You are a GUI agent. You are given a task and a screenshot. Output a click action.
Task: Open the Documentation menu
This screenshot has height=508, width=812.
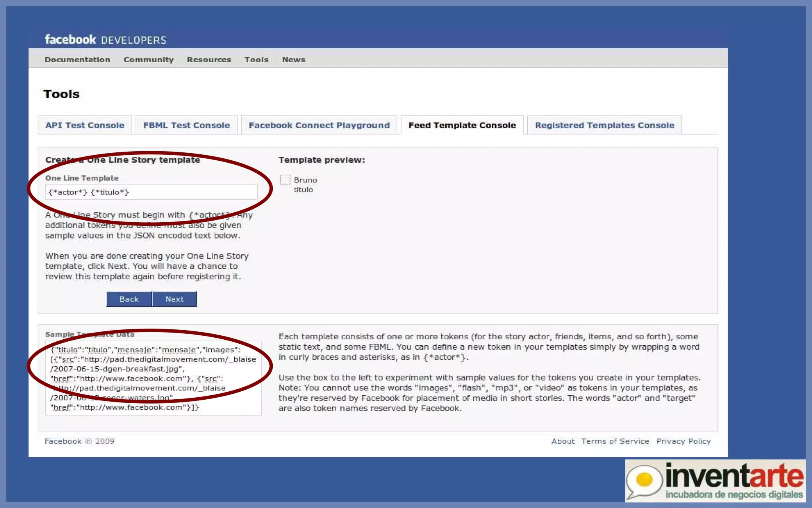click(77, 60)
